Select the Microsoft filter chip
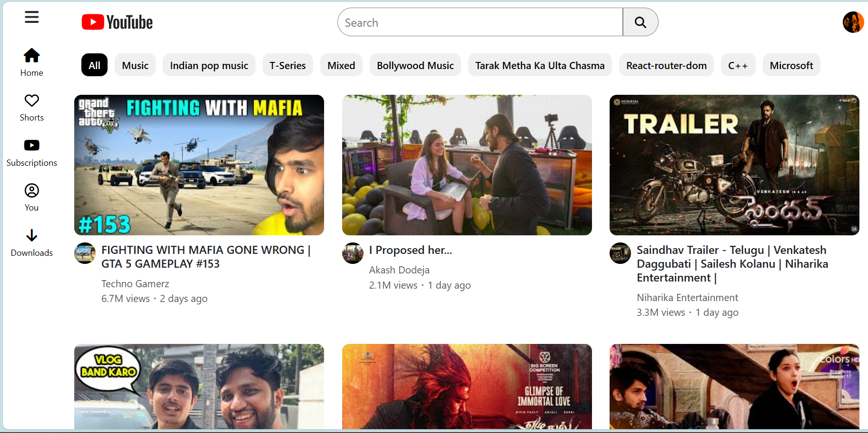 pos(791,65)
